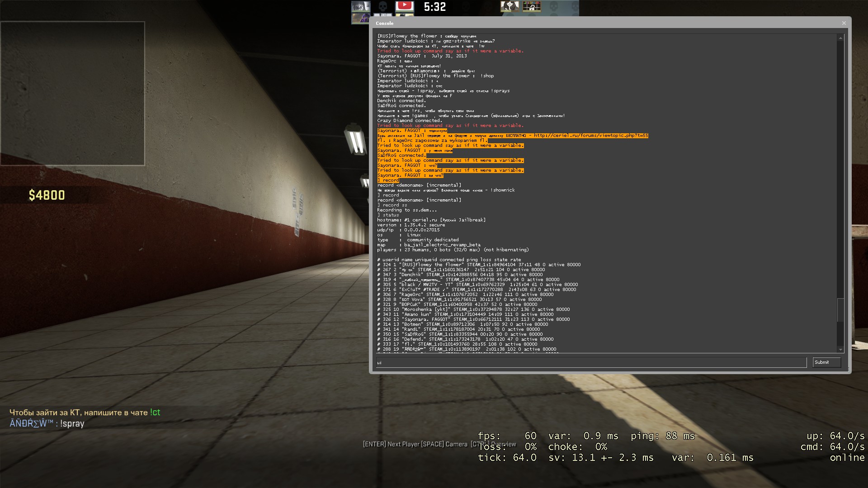
Task: Click the Jailbreak padlock player avatar
Action: tap(532, 6)
